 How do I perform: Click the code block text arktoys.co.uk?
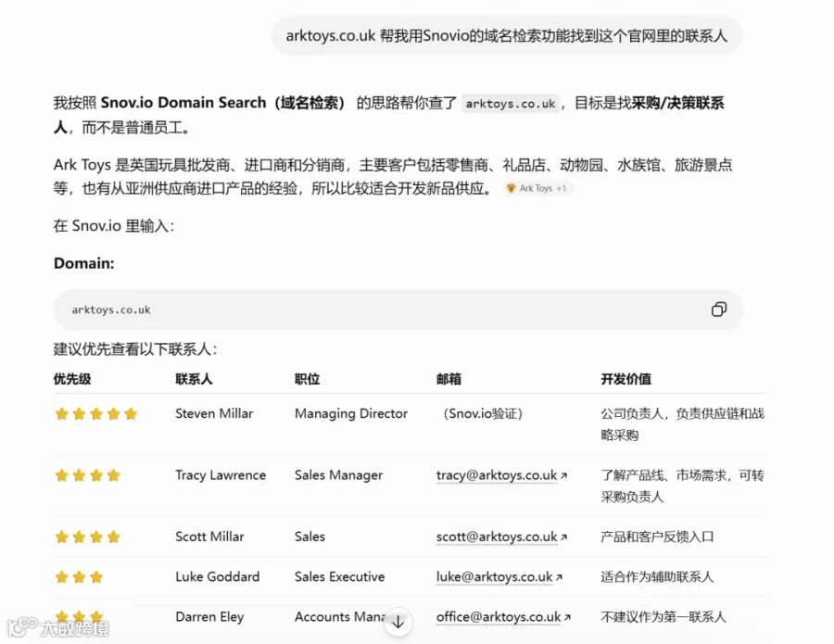(x=111, y=309)
